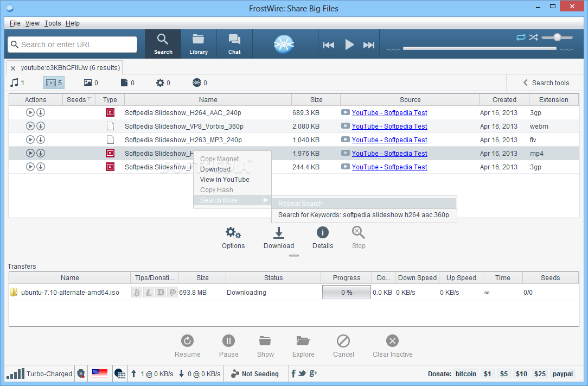
Task: Focus the Search or enter URL field
Action: click(x=72, y=45)
